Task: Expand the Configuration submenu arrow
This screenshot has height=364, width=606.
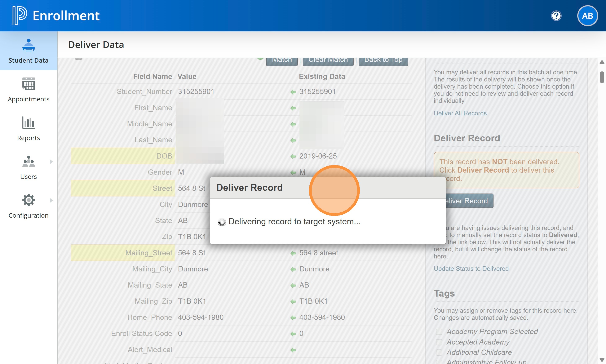Action: 51,200
